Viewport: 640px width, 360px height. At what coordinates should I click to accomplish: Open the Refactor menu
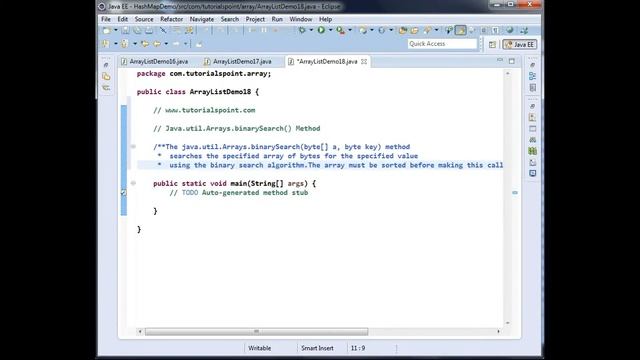click(x=171, y=19)
